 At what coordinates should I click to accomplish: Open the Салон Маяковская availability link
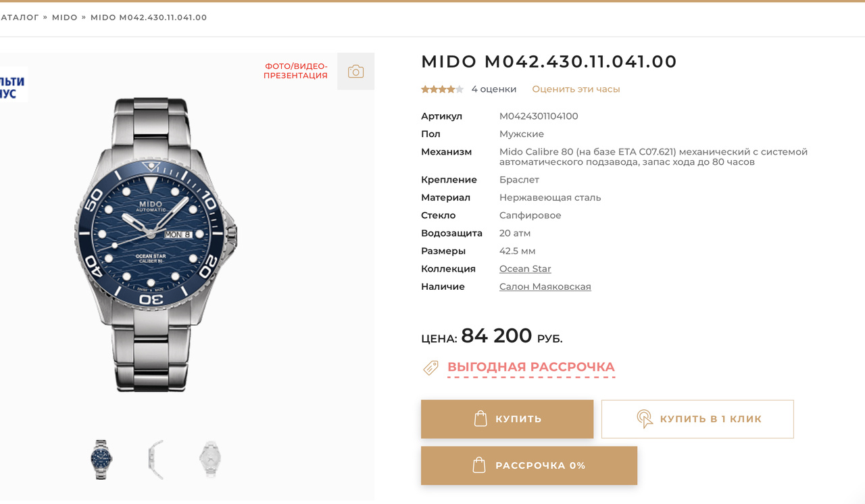tap(545, 286)
